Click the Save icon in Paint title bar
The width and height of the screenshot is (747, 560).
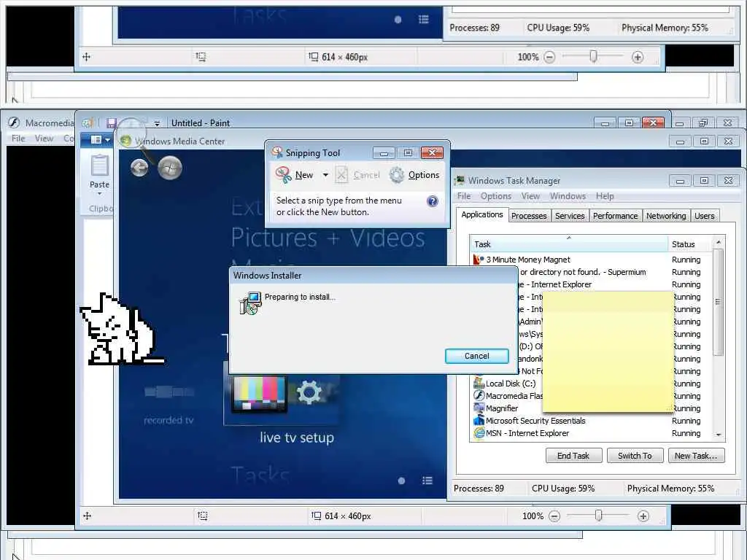tap(112, 122)
